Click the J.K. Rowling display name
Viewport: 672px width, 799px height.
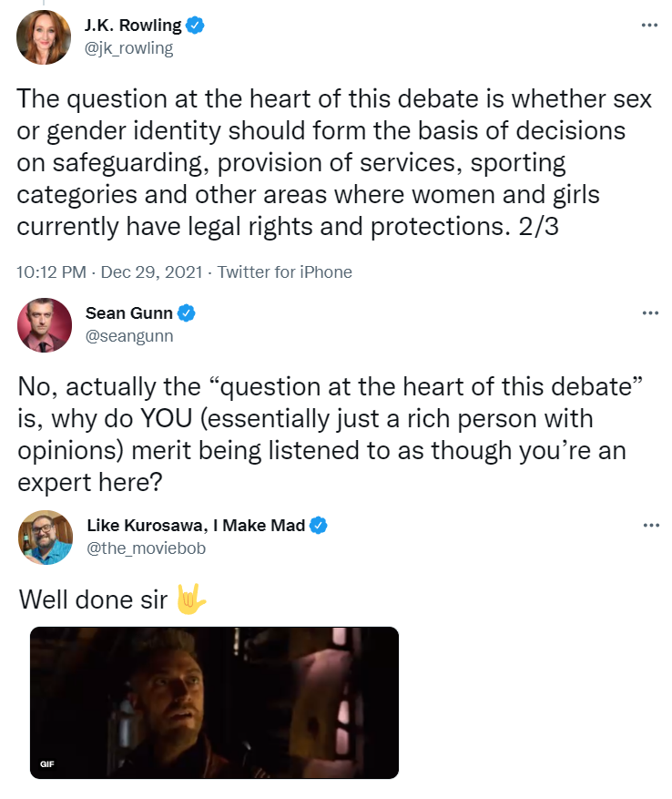pos(132,25)
